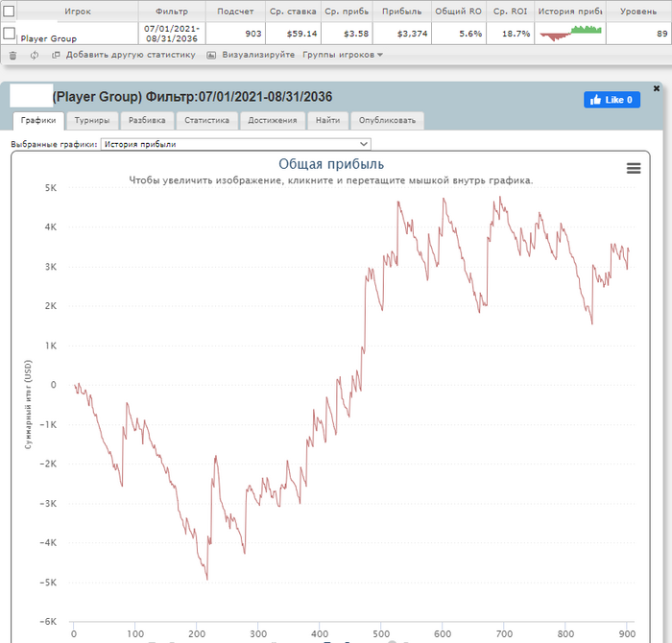Click the 5.6% total ROI cell
The height and width of the screenshot is (643, 672).
(x=459, y=34)
